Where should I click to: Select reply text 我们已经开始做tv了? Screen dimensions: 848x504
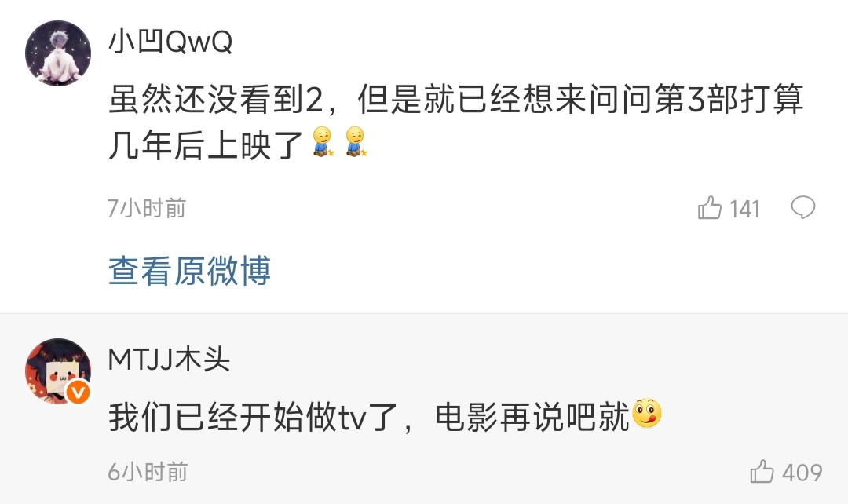pyautogui.click(x=254, y=417)
